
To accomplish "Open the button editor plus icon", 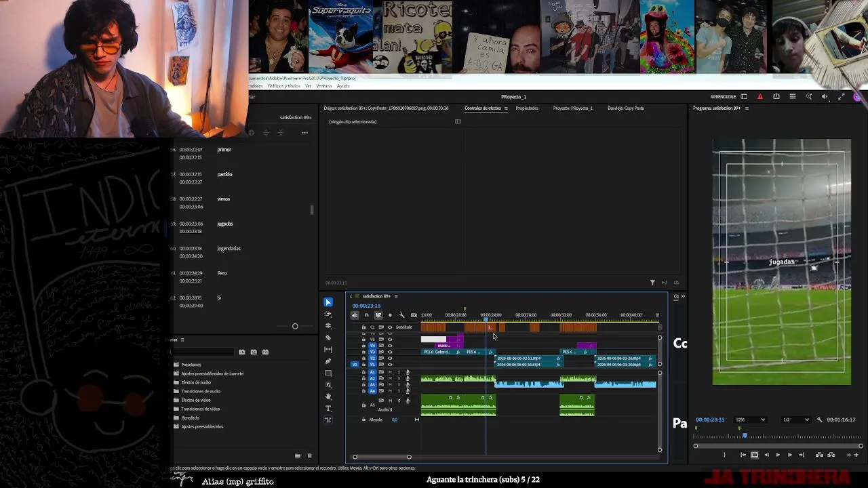I will pyautogui.click(x=856, y=455).
